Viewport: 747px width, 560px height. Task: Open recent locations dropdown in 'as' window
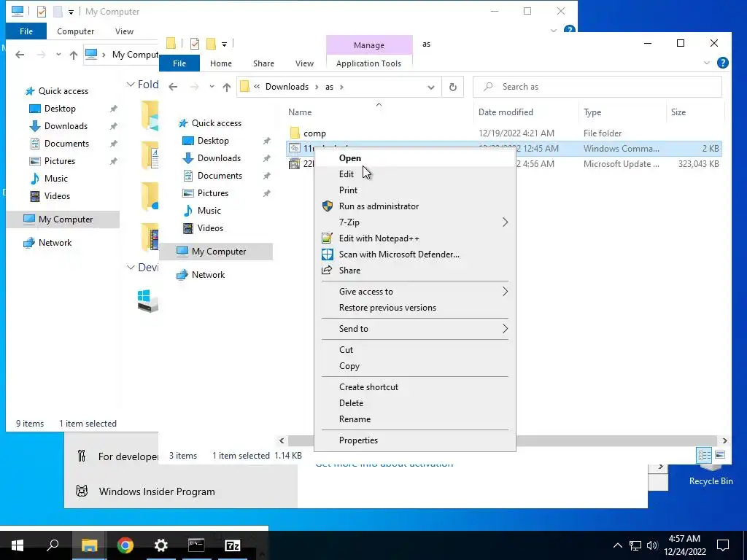pyautogui.click(x=212, y=87)
